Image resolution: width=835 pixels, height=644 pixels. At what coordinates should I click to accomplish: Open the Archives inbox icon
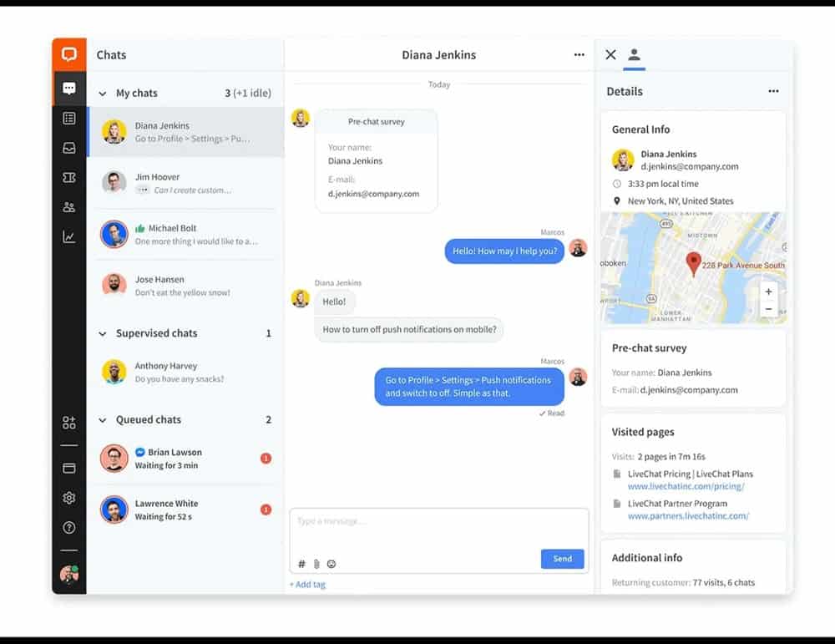pyautogui.click(x=69, y=147)
